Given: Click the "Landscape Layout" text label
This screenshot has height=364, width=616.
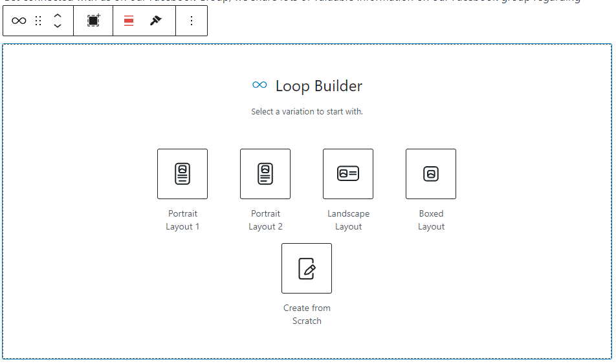Looking at the screenshot, I should 348,220.
